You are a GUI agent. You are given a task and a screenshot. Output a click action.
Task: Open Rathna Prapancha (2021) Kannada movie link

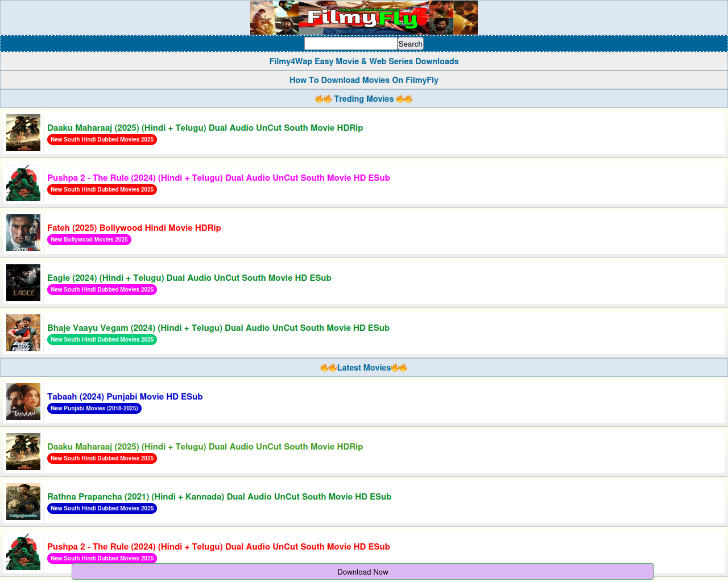220,497
